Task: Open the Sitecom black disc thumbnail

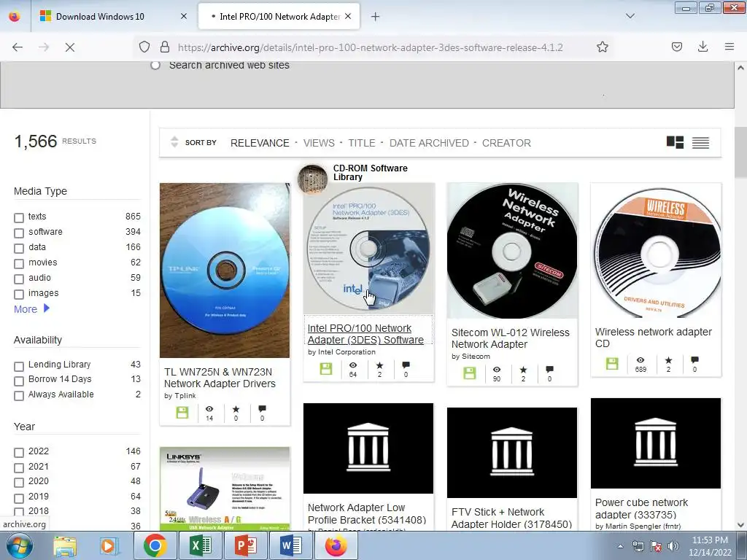Action: tap(512, 251)
